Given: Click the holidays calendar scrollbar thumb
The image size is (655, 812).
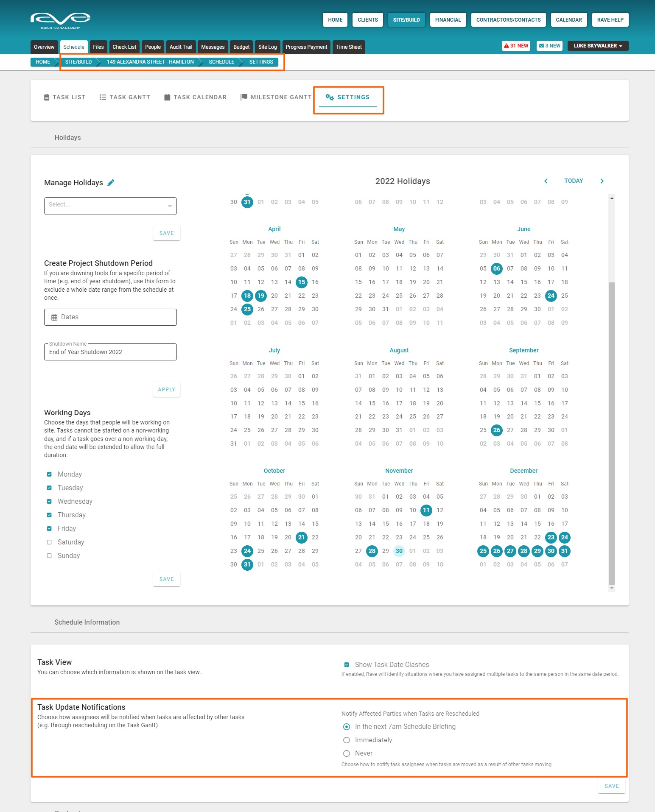Looking at the screenshot, I should point(611,433).
